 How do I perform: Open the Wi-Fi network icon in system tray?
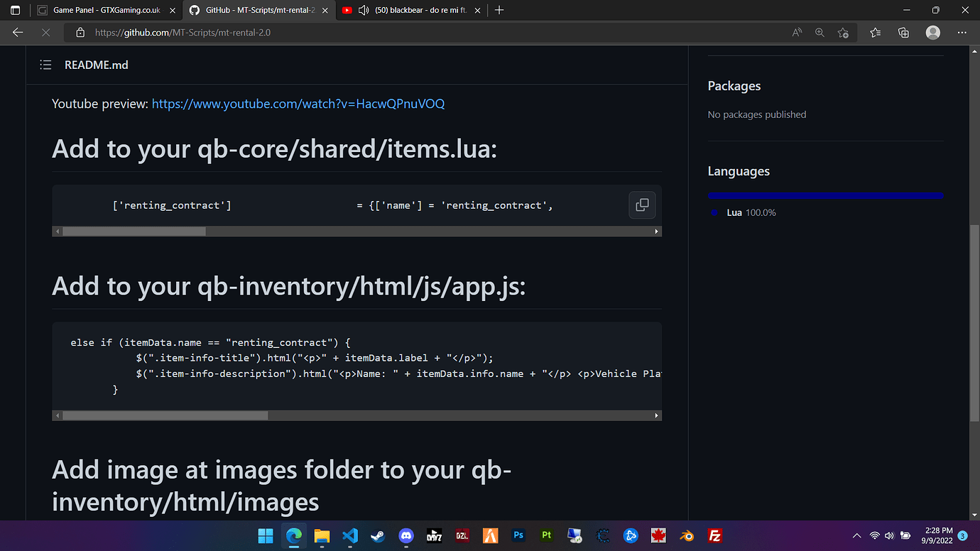coord(875,535)
